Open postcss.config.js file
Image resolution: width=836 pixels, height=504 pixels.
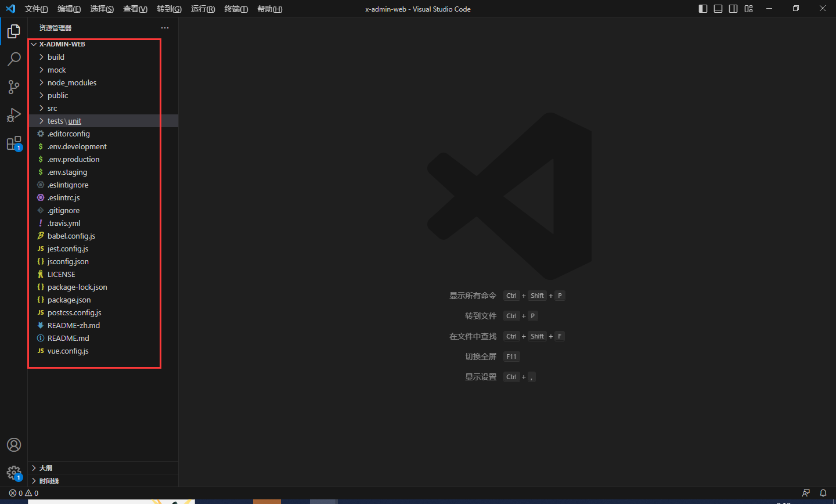pos(103,312)
